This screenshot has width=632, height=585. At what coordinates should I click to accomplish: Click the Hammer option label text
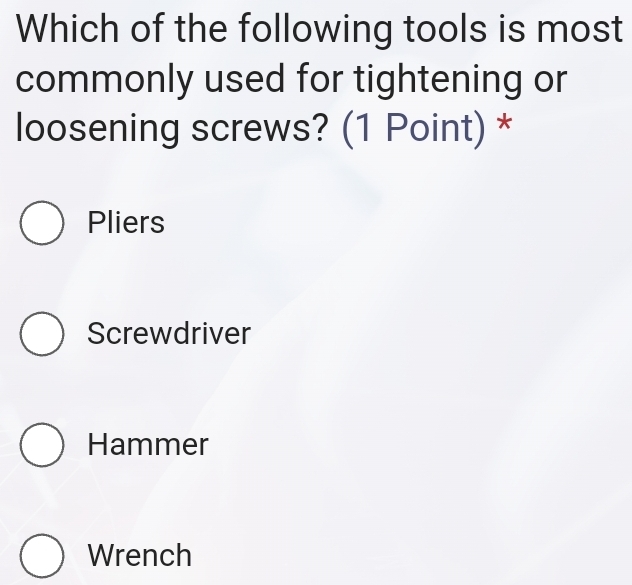pos(148,444)
